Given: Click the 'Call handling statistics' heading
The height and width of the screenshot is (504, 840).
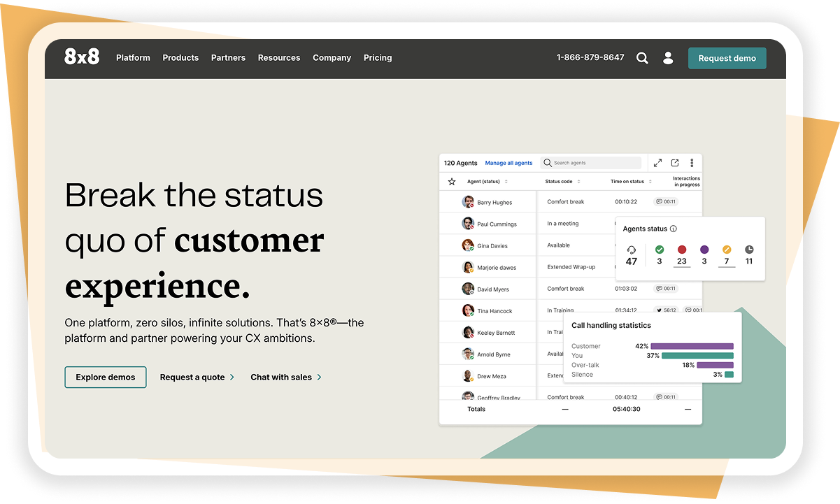Looking at the screenshot, I should (x=611, y=325).
